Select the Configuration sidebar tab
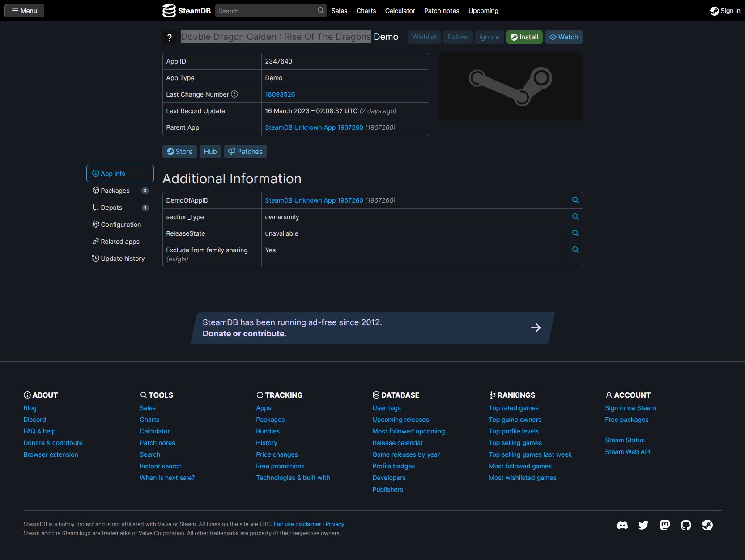Image resolution: width=745 pixels, height=560 pixels. pyautogui.click(x=120, y=225)
